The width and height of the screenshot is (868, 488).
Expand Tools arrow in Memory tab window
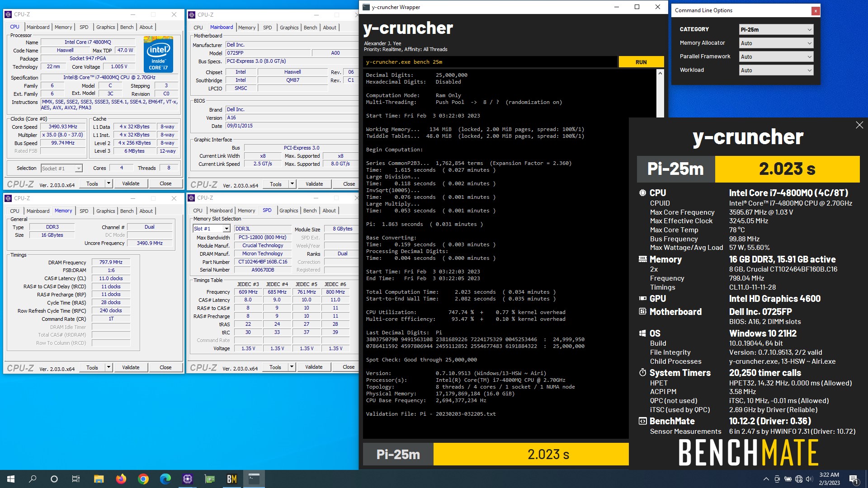tap(108, 367)
